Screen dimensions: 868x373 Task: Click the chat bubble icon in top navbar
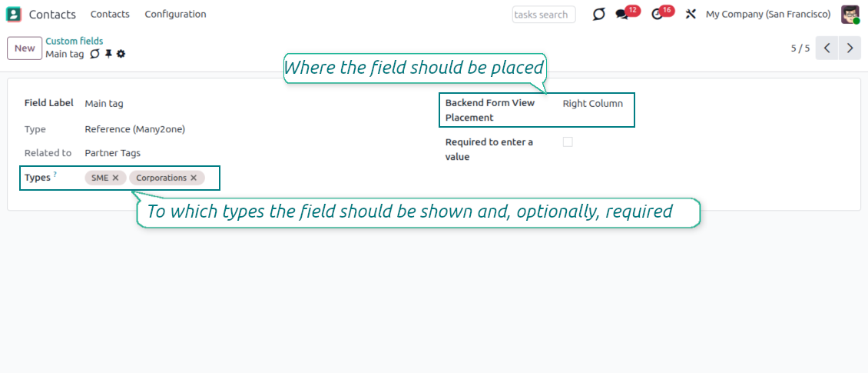tap(599, 15)
